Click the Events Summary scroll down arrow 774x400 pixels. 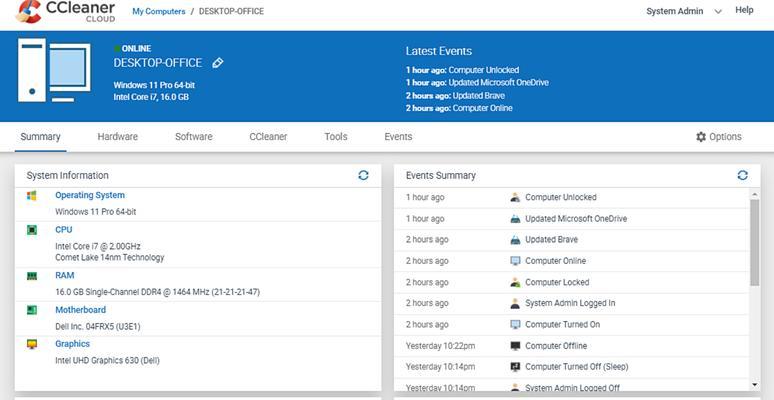(754, 385)
